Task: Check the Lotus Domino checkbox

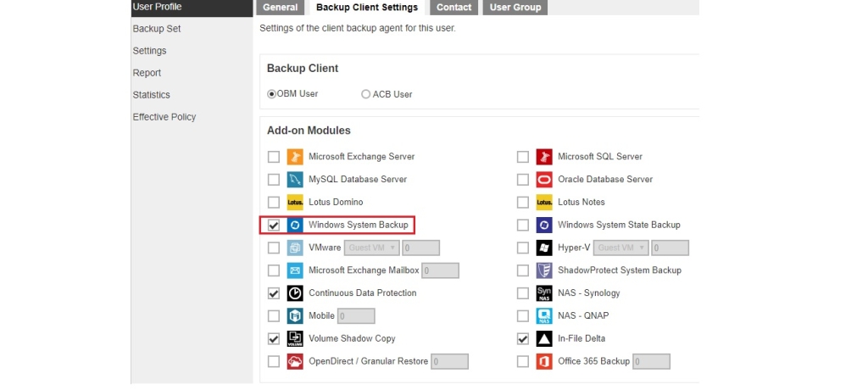Action: [274, 202]
